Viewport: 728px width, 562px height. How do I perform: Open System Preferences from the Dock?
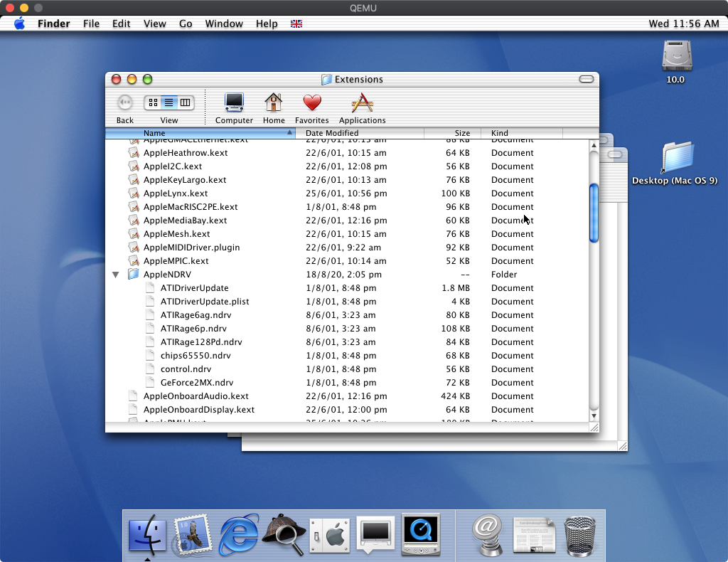[x=330, y=536]
